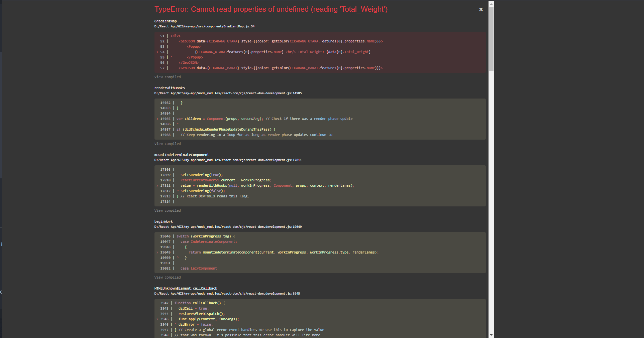The width and height of the screenshot is (644, 338).
Task: Open react-dom.development.js:3945 file path
Action: pyautogui.click(x=227, y=294)
